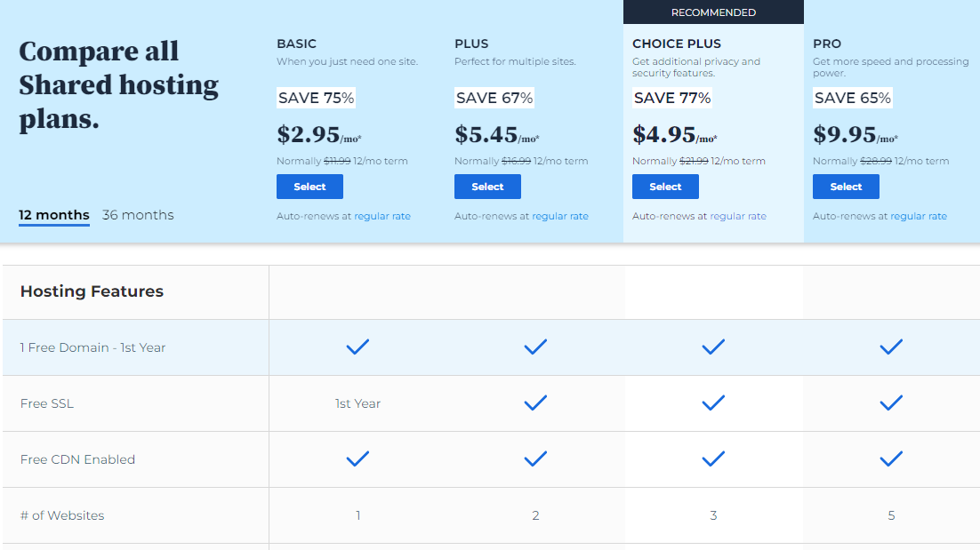980x550 pixels.
Task: Select the Basic hosting plan
Action: [309, 187]
